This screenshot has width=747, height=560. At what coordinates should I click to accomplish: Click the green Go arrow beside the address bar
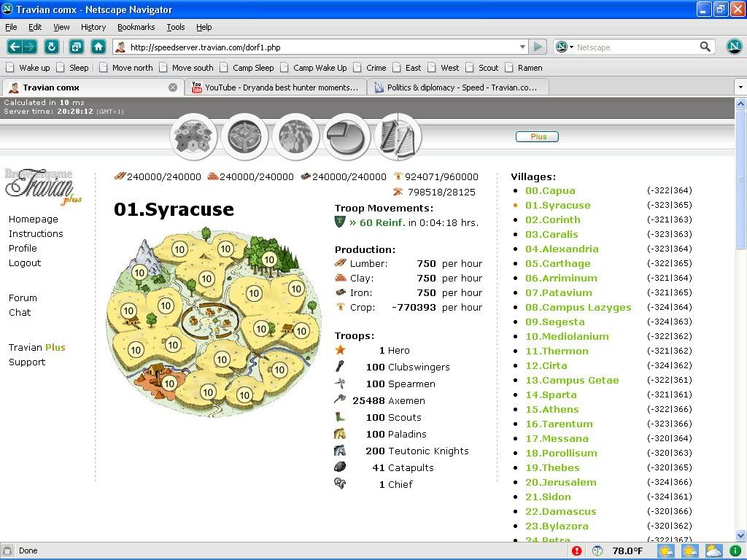pos(538,47)
